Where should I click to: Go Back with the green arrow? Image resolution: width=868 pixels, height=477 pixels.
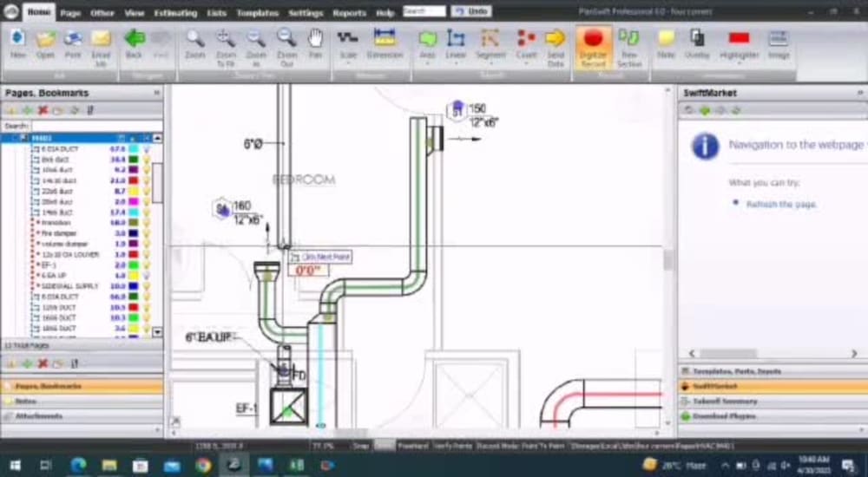pyautogui.click(x=134, y=39)
